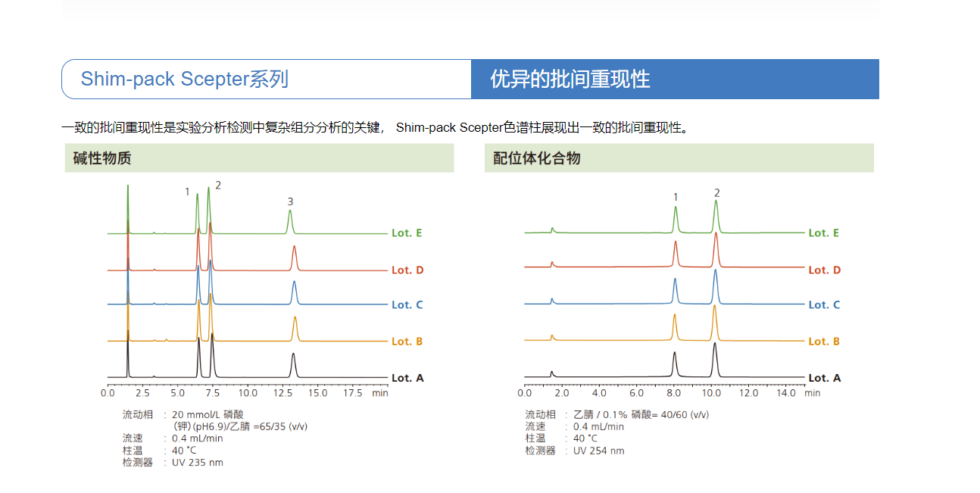Select peak label 2 in 配位体化合物 chart
Viewport: 980px width, 493px height.
(716, 193)
